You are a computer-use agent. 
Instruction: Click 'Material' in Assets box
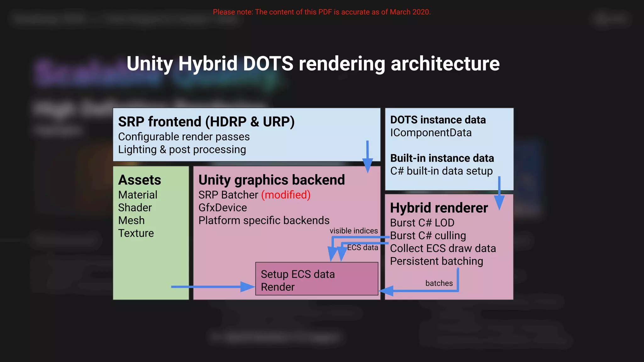pyautogui.click(x=138, y=195)
